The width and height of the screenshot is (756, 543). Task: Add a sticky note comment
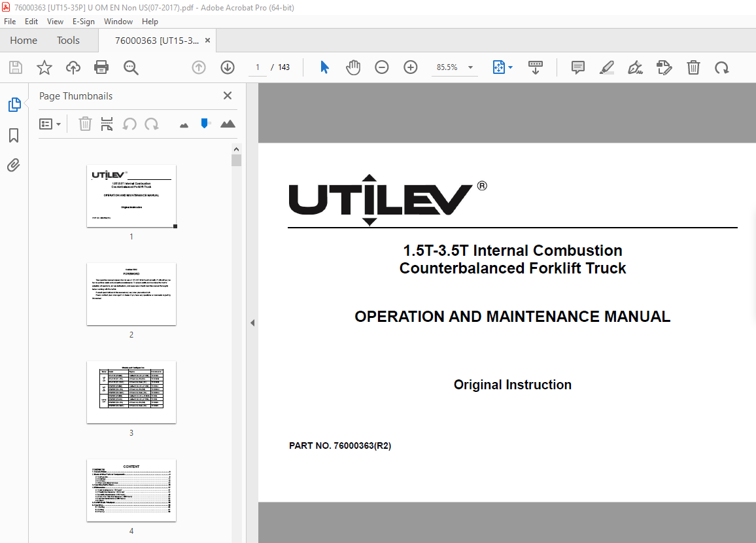tap(577, 67)
